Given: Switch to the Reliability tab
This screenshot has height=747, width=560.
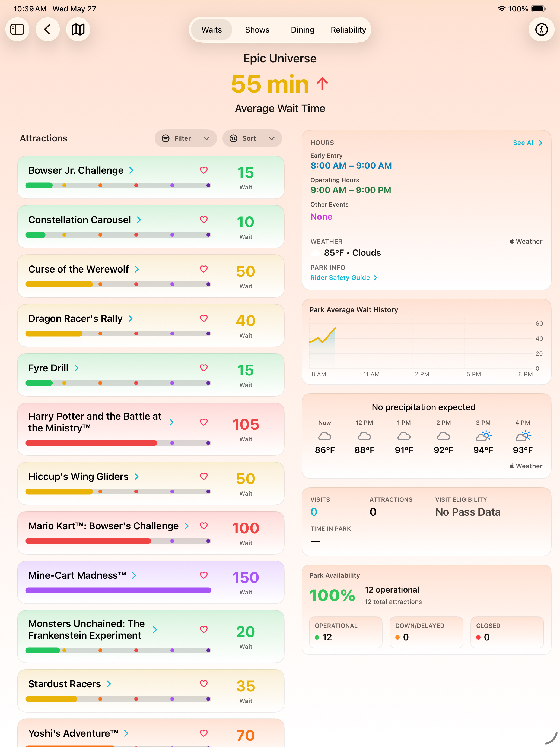Looking at the screenshot, I should 348,30.
